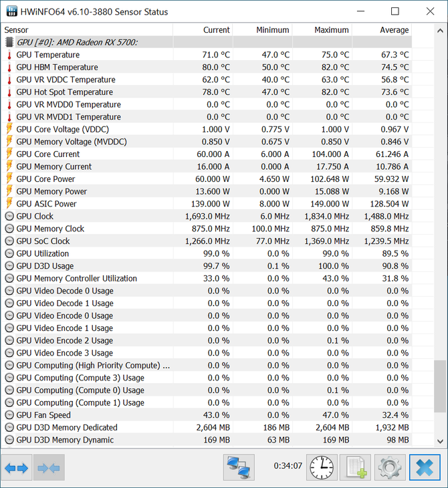Select the GPU Memory Voltage (MVDDC) row
Screen dimensions: 448x488
pyautogui.click(x=207, y=142)
